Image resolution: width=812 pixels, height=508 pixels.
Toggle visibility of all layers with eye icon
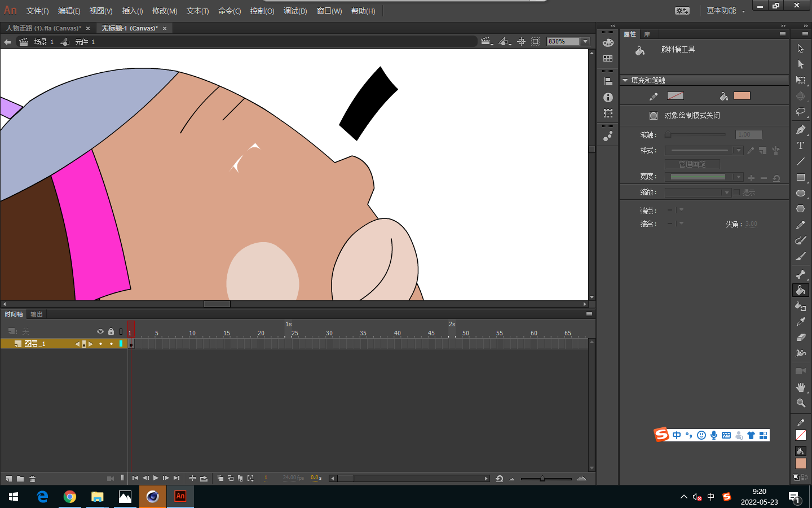100,331
